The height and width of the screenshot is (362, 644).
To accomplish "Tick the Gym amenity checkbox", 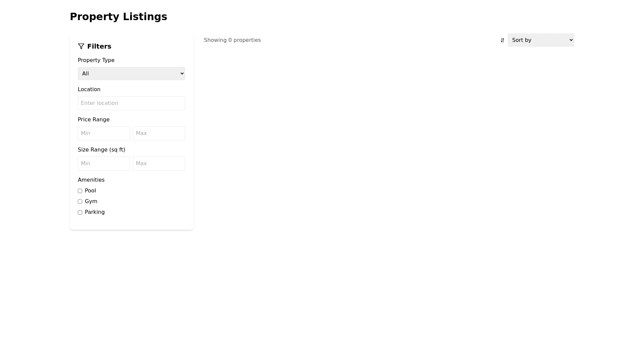I will tap(80, 202).
